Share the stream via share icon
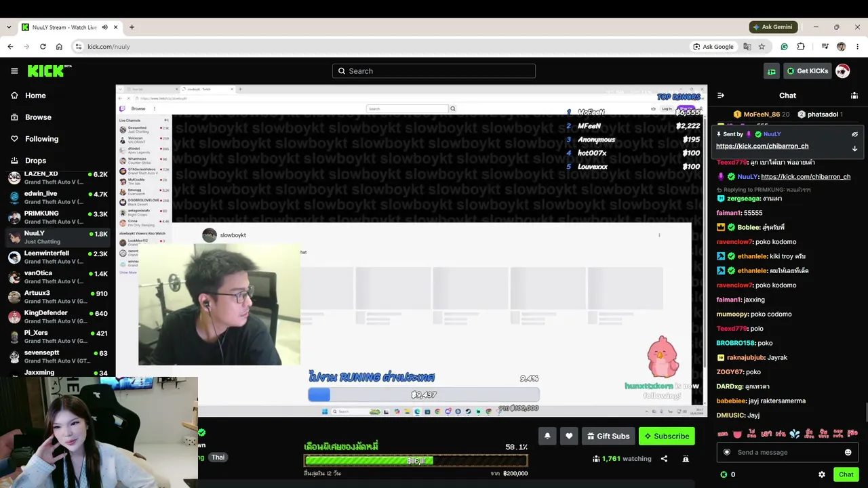The image size is (868, 488). pos(664,459)
